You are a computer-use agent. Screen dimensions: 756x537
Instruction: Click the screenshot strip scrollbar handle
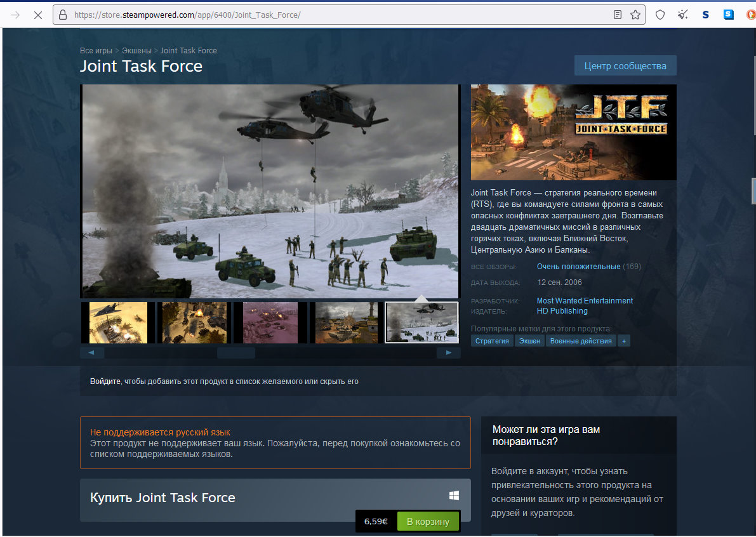(235, 353)
